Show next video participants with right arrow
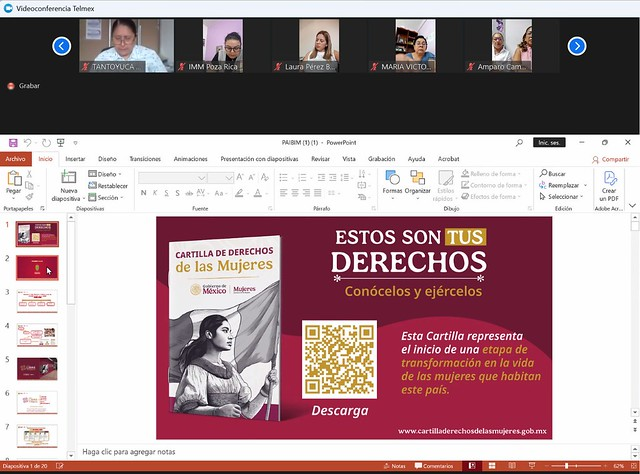The width and height of the screenshot is (640, 474). 577,46
